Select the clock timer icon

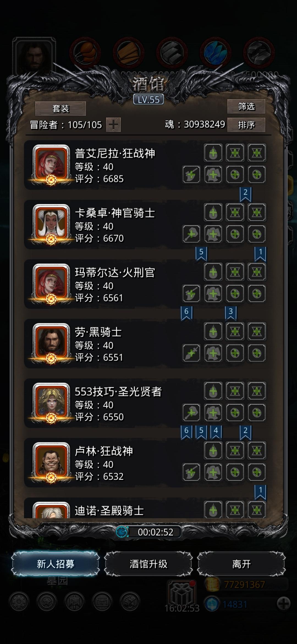point(122,532)
